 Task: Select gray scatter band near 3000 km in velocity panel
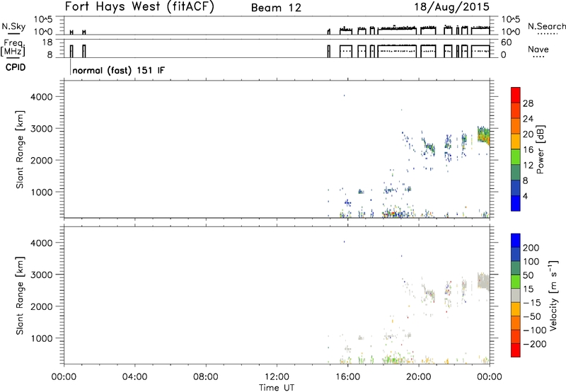(483, 282)
